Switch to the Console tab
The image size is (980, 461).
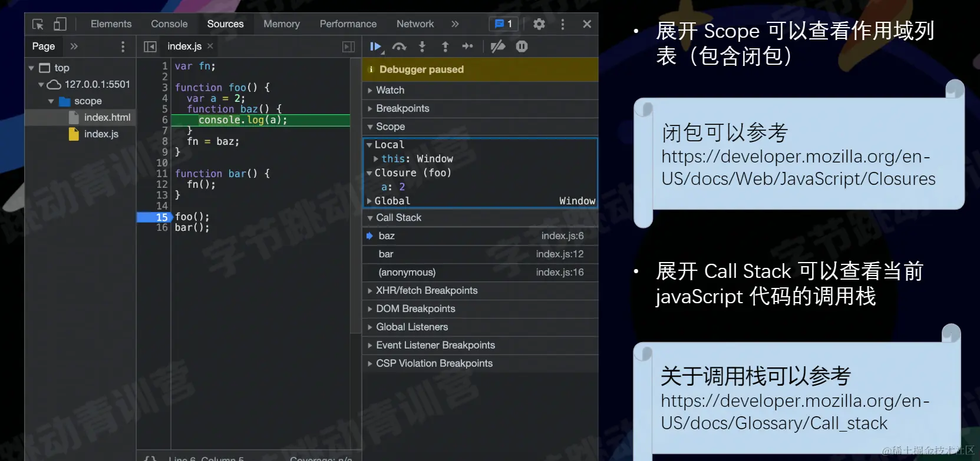169,24
